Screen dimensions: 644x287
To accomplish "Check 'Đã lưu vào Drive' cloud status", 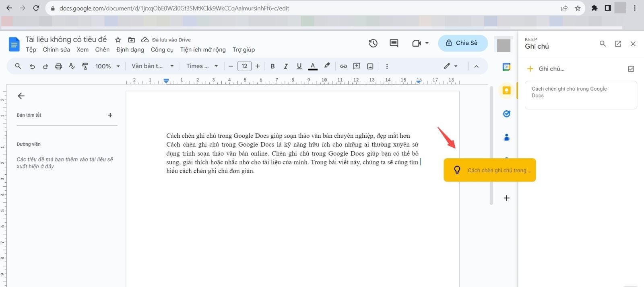I will click(x=166, y=40).
